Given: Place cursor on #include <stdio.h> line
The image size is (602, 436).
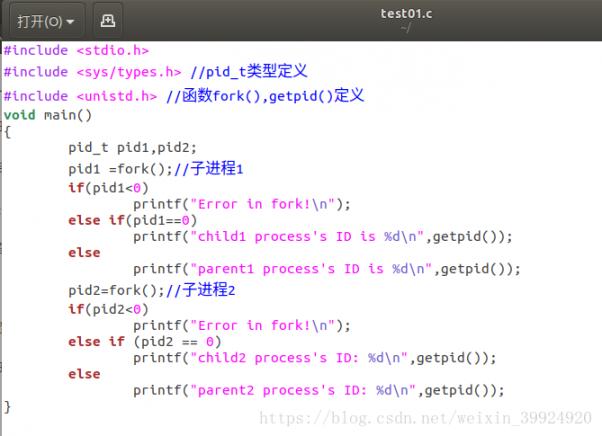Looking at the screenshot, I should tap(76, 50).
